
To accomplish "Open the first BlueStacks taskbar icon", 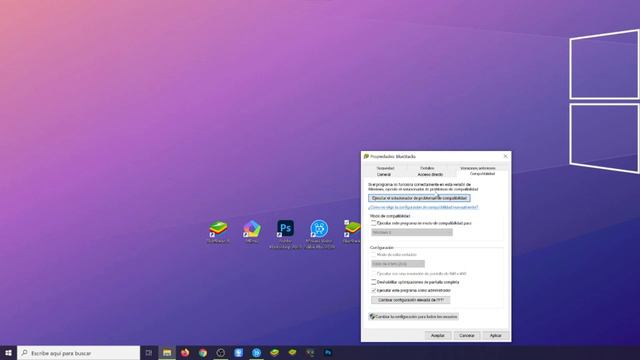I will click(274, 353).
